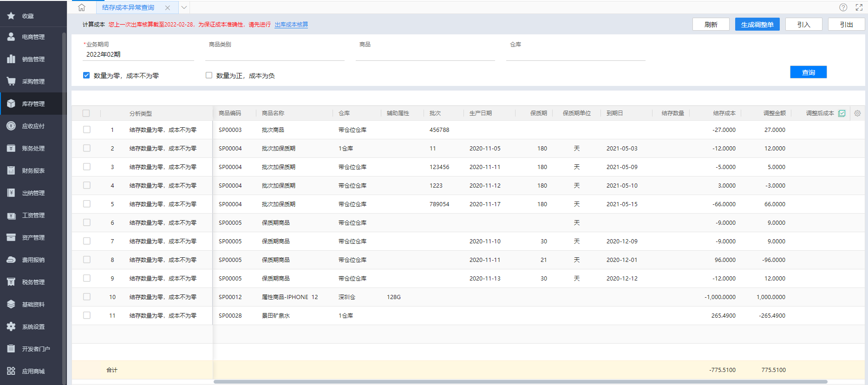868x385 pixels.
Task: Open 税务管理 sidebar icon
Action: tap(11, 282)
